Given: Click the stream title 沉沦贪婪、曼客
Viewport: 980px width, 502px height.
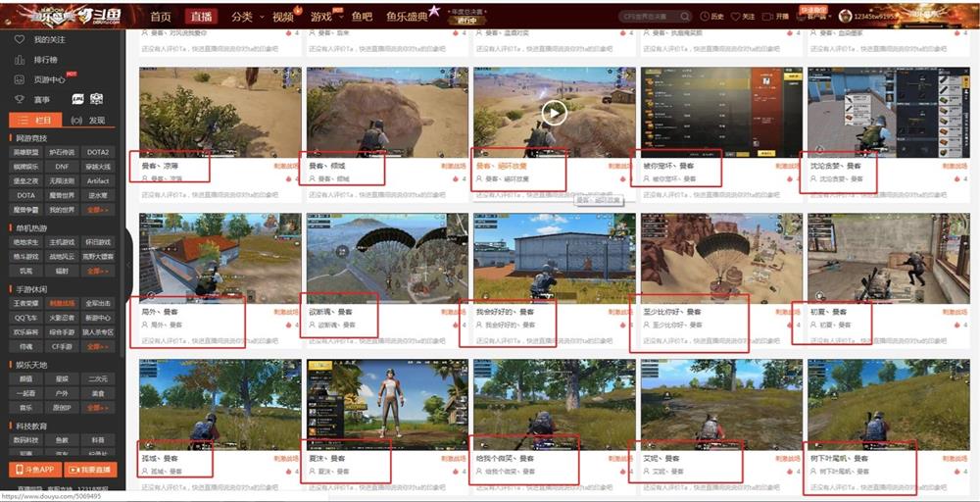Looking at the screenshot, I should coord(836,167).
